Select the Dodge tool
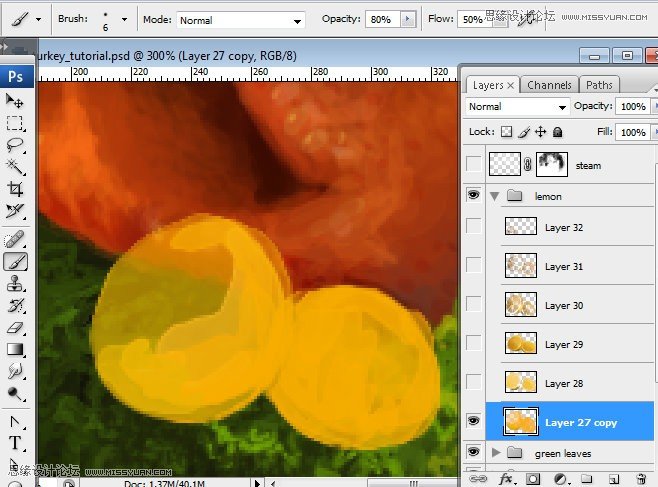Viewport: 658px width, 487px height. 15,393
